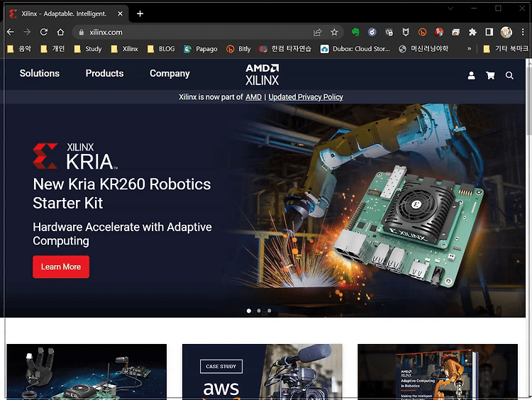This screenshot has width=532, height=400.
Task: Open the 머신러닝야학 bookmark
Action: click(x=423, y=49)
